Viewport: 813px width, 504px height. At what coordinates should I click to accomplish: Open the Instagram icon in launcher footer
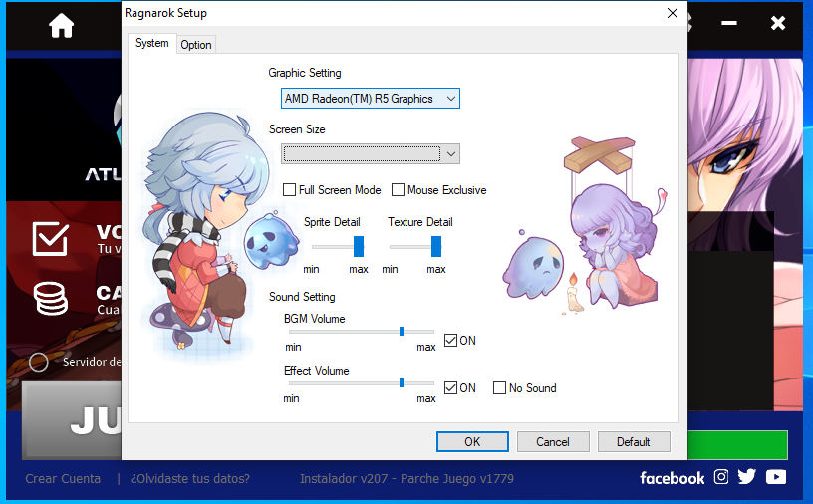click(720, 476)
